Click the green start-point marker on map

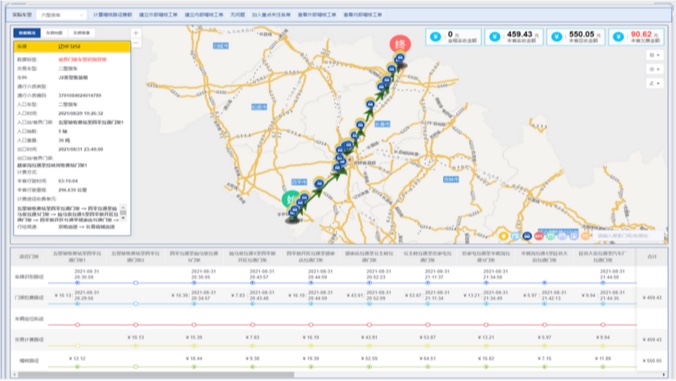coord(291,200)
